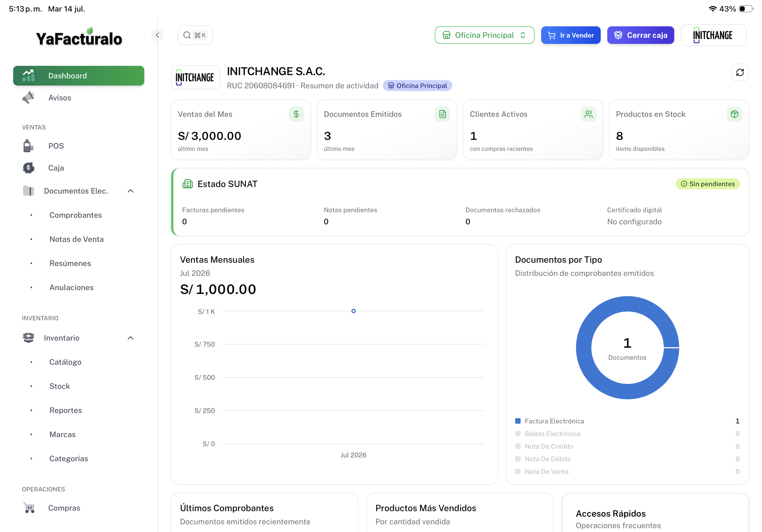Open Inventario Reportes
Viewport: 762px width, 532px height.
[65, 411]
